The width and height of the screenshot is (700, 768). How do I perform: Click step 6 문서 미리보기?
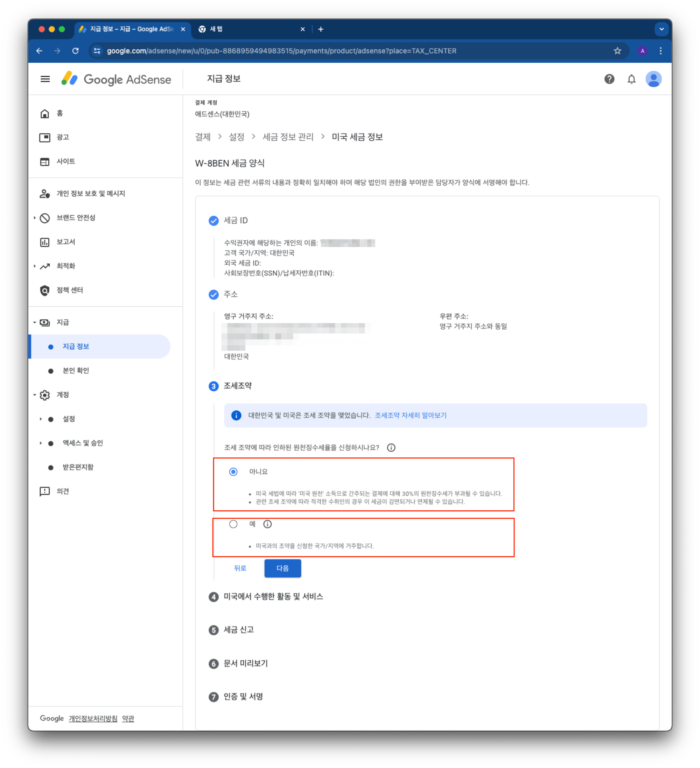click(238, 663)
